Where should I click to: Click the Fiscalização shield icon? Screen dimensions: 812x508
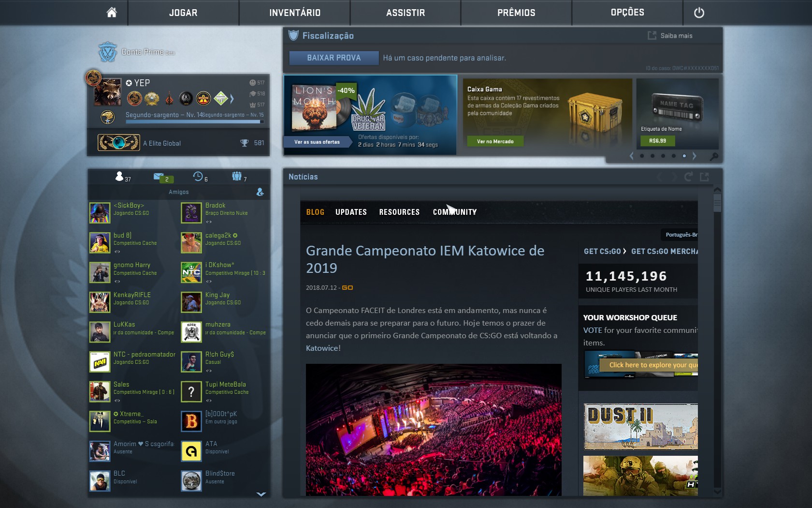293,35
